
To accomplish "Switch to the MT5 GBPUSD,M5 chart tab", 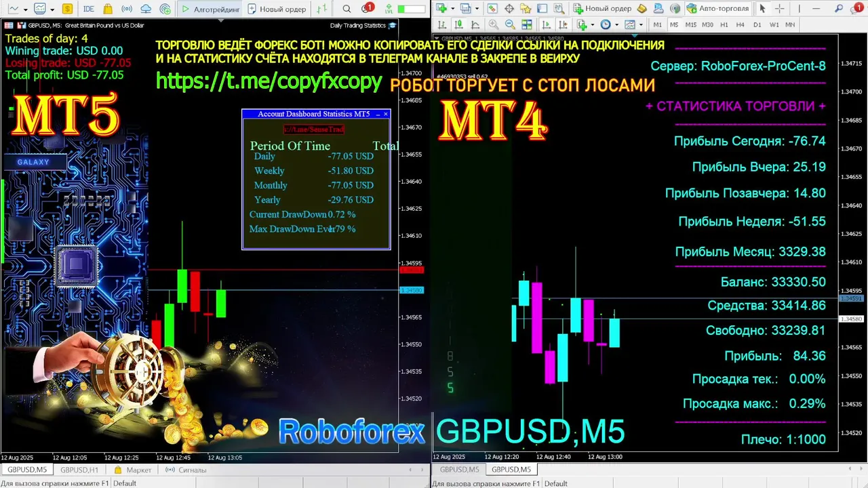I will pyautogui.click(x=27, y=470).
